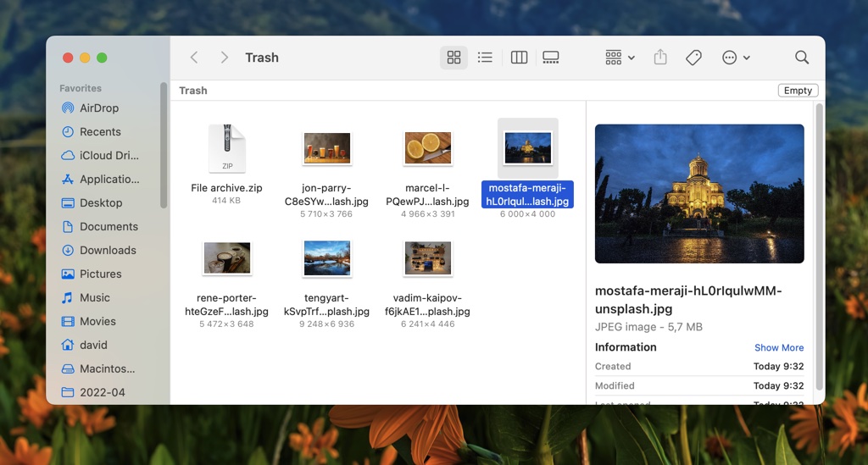Click the 414 KB size label
868x465 pixels.
(226, 201)
